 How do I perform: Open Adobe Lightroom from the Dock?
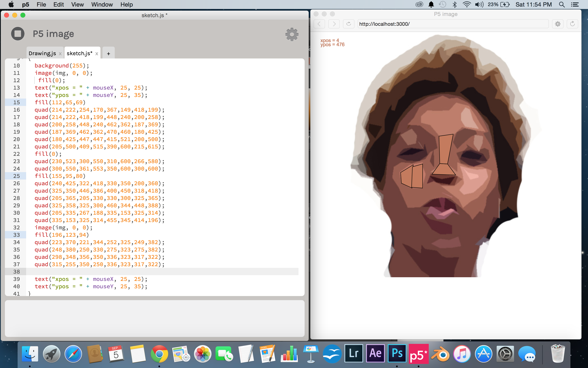tap(354, 353)
